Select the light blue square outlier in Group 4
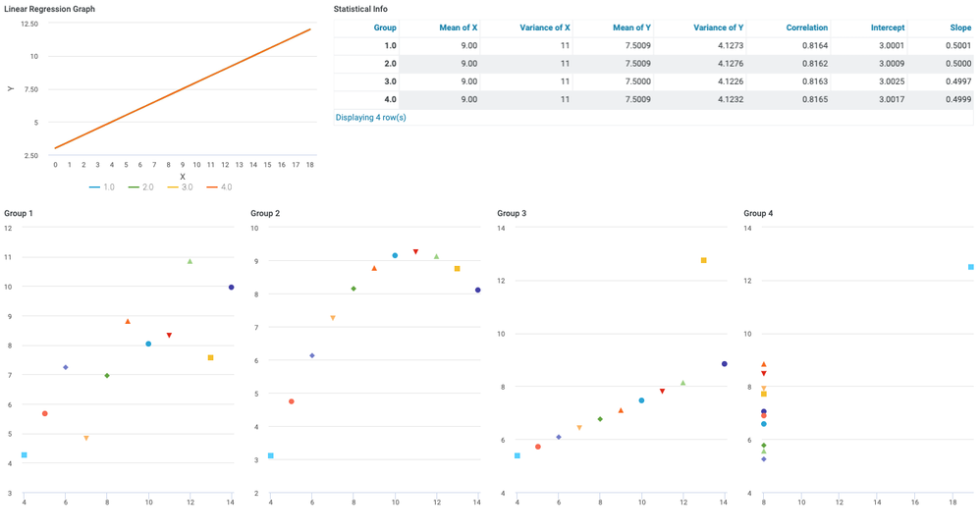The width and height of the screenshot is (980, 531). [971, 267]
